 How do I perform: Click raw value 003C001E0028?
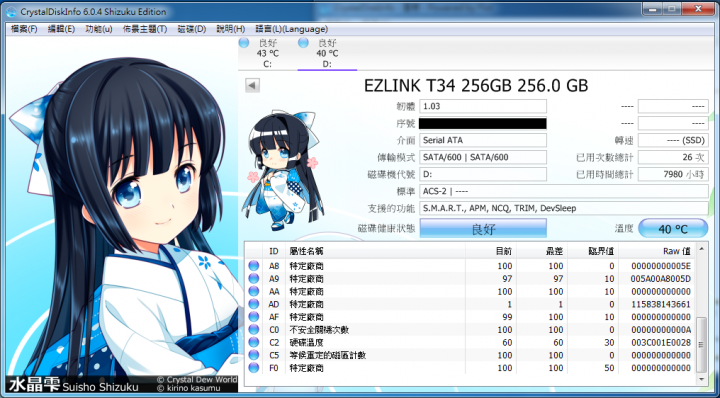[x=661, y=342]
